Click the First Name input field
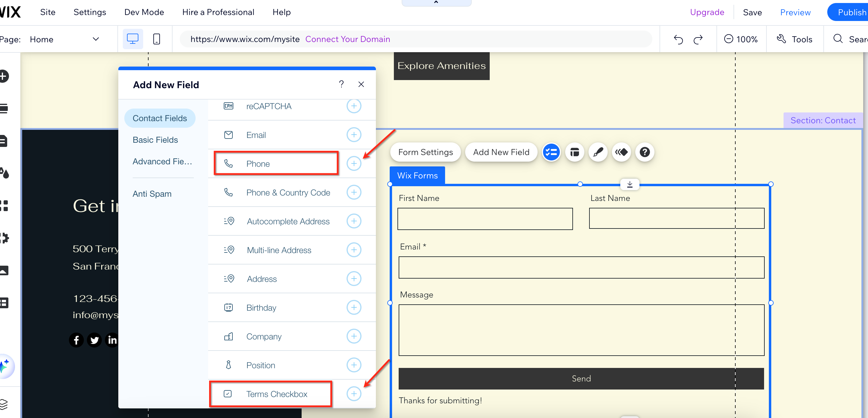 coord(485,219)
